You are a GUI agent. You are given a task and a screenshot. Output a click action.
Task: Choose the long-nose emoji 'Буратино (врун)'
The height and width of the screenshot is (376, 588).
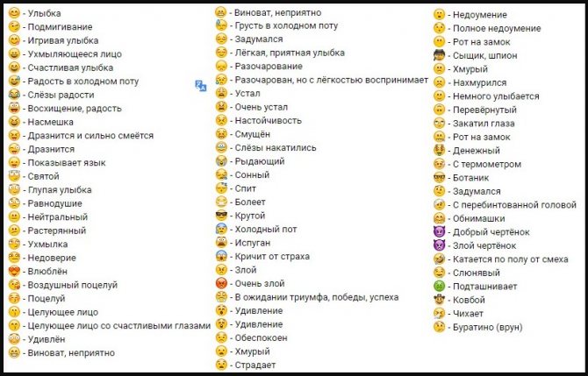click(439, 327)
